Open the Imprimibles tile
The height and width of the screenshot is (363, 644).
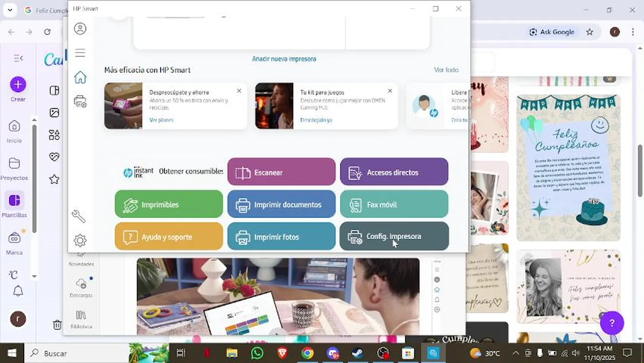169,204
